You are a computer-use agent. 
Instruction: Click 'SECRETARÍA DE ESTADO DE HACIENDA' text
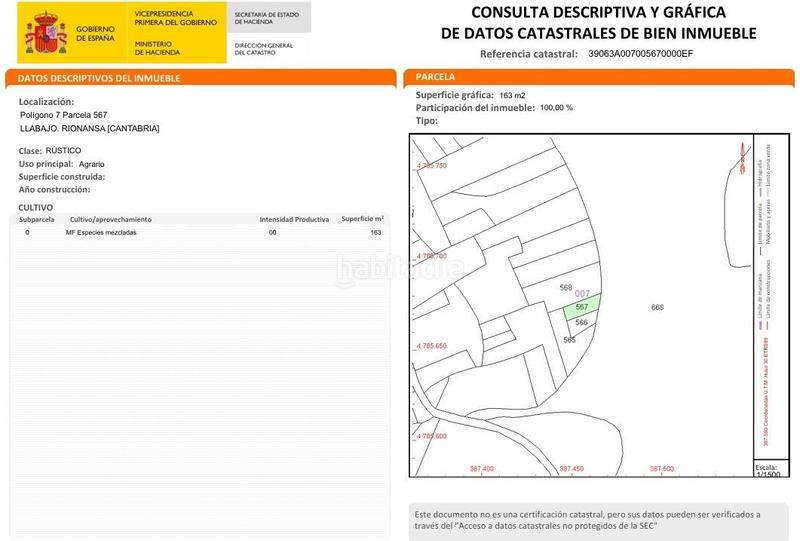pos(266,18)
